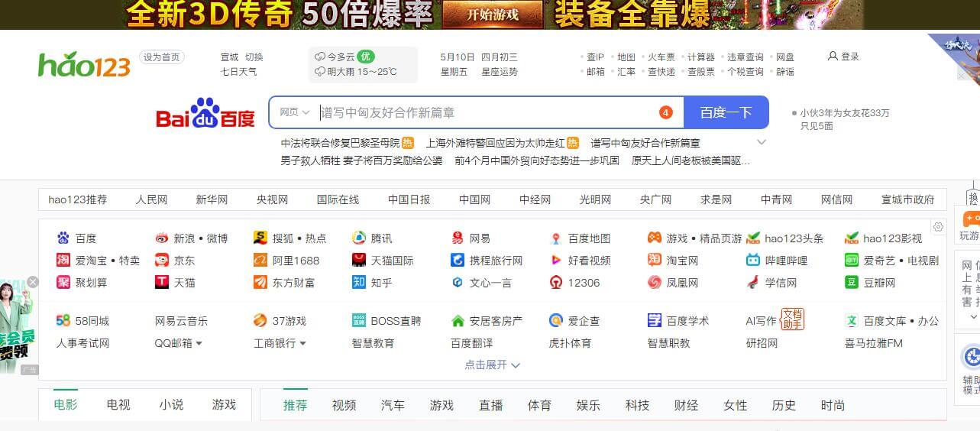Open the 58同城 icon

(63, 321)
